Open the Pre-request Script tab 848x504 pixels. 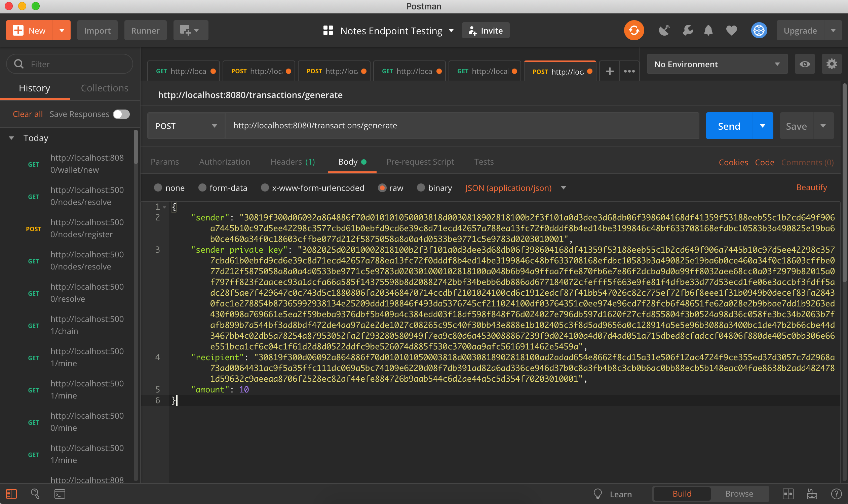[420, 162]
